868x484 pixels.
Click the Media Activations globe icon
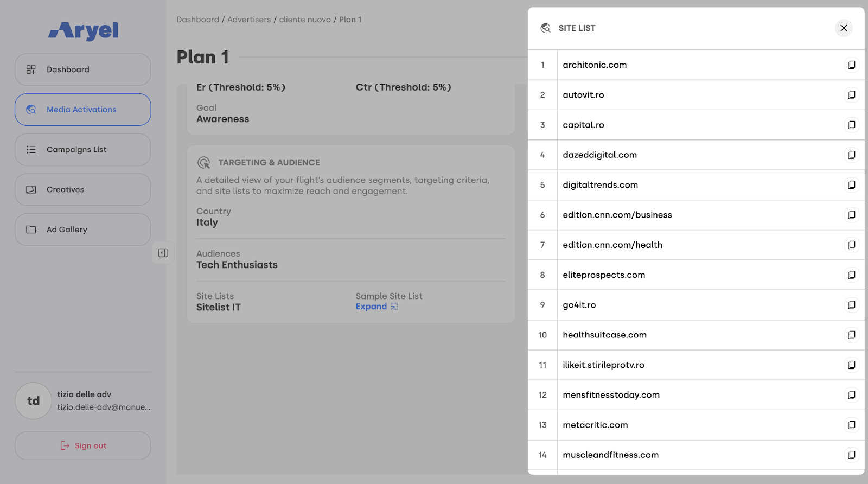(31, 110)
